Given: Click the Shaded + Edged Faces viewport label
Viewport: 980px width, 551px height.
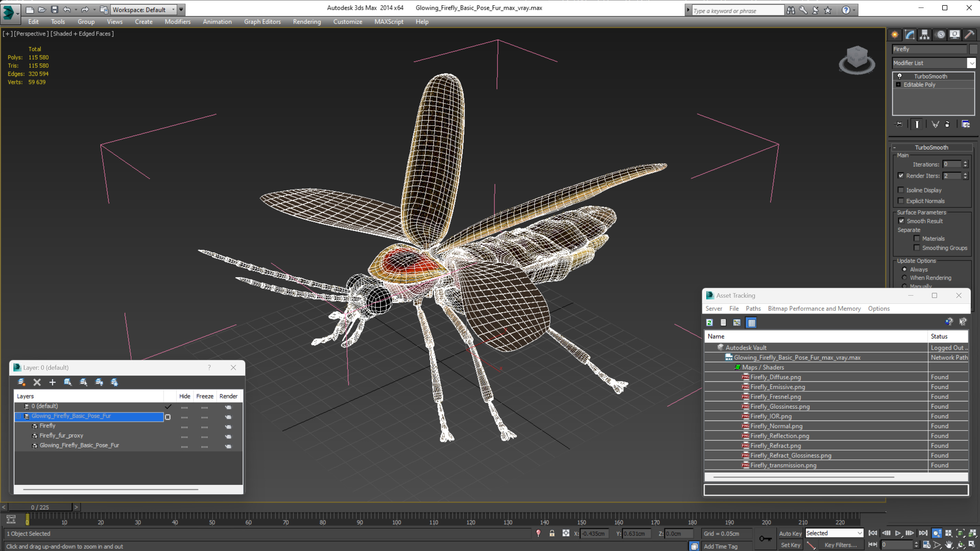Looking at the screenshot, I should (x=82, y=33).
